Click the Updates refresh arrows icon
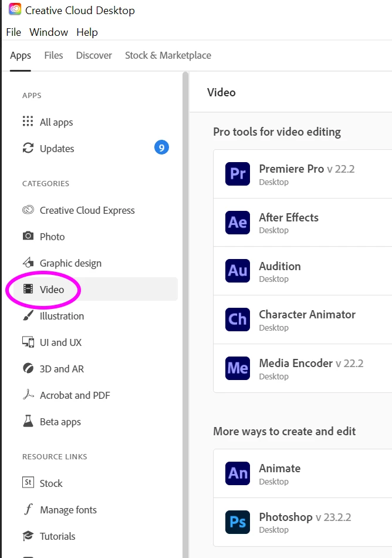This screenshot has width=392, height=558. point(28,147)
